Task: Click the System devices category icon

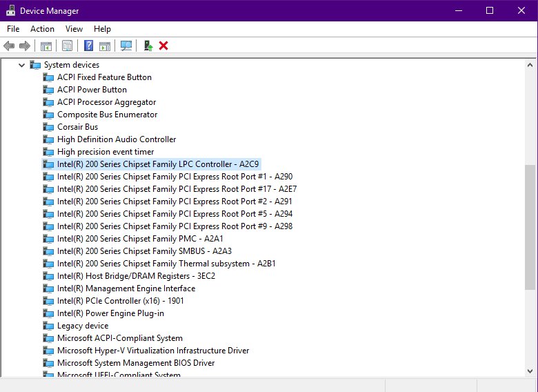Action: 35,65
